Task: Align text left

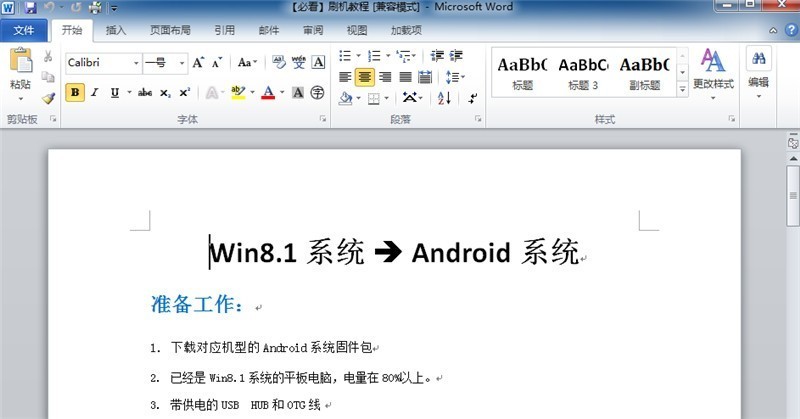Action: tap(345, 77)
